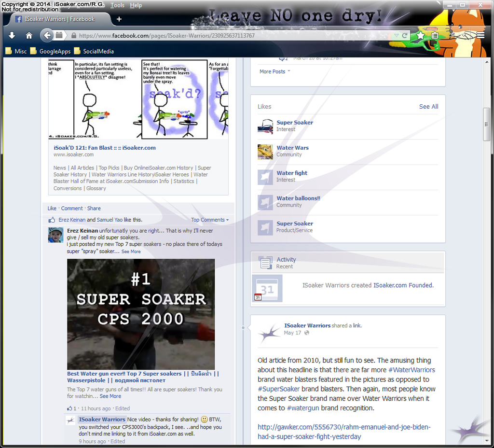
Task: Open the SocialMedia bookmarks folder
Action: [x=94, y=51]
